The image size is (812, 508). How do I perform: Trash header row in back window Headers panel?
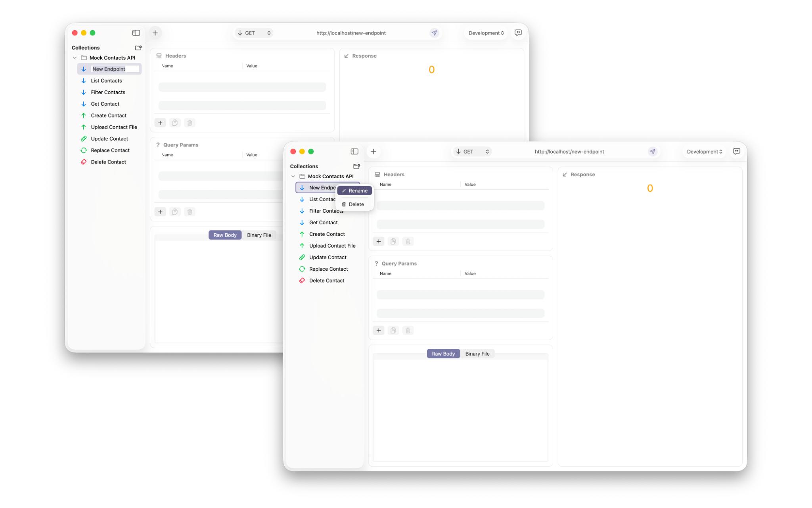tap(190, 123)
